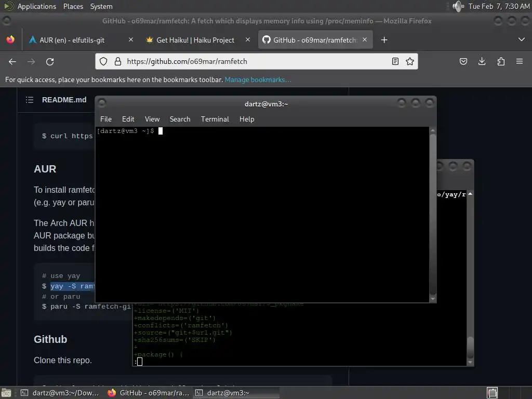Click the volume speaker icon
The width and height of the screenshot is (532, 399).
coord(458,6)
